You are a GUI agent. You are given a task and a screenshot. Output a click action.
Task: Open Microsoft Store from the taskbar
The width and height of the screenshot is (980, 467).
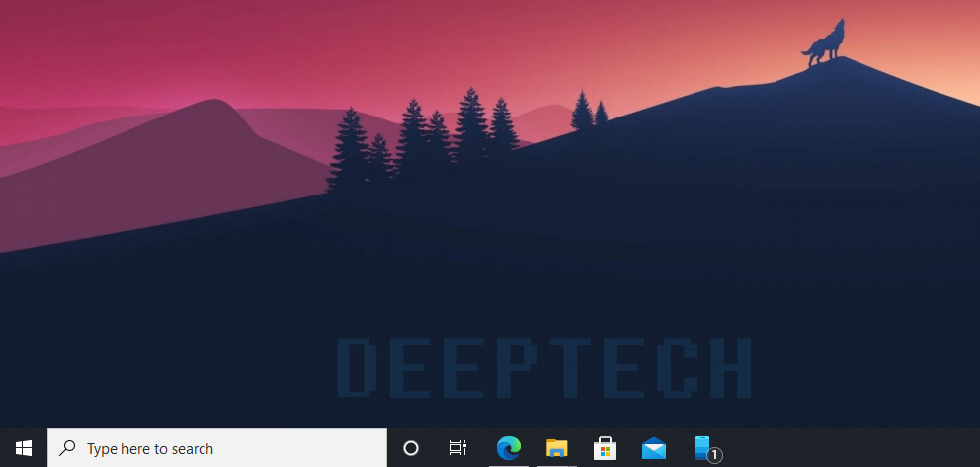click(x=605, y=448)
